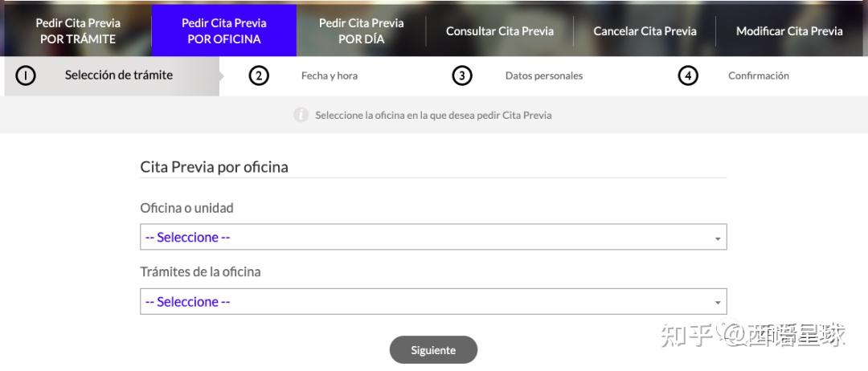The height and width of the screenshot is (371, 868).
Task: Open the Pedir Cita Previa POR DÍA tab
Action: coord(362,31)
